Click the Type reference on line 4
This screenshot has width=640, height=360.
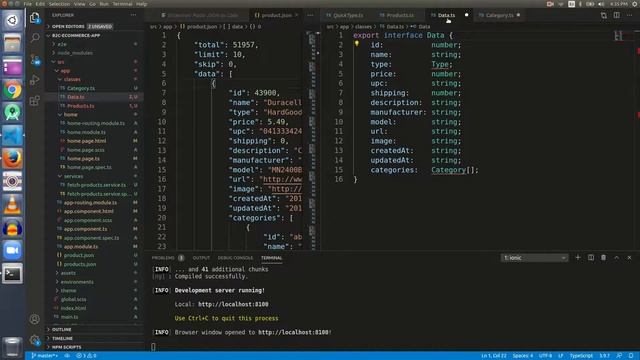(x=440, y=64)
